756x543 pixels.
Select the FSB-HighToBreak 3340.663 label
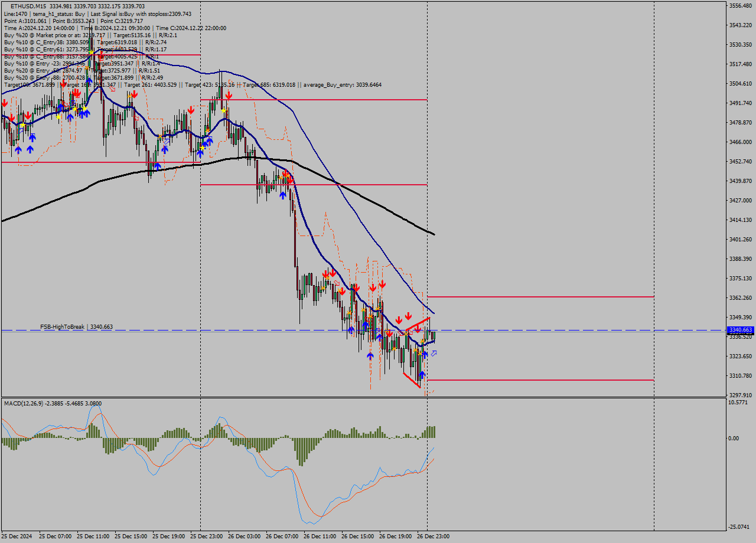click(76, 326)
